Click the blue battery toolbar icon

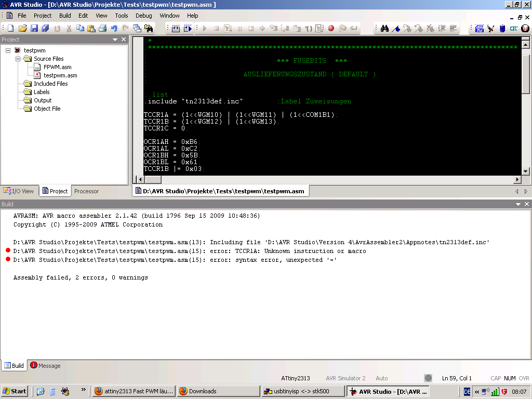pyautogui.click(x=502, y=29)
